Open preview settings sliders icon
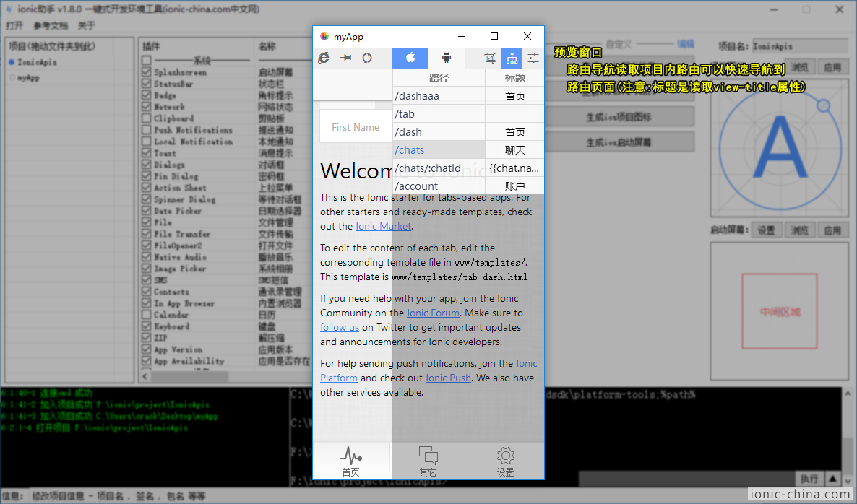857x504 pixels. click(x=533, y=58)
